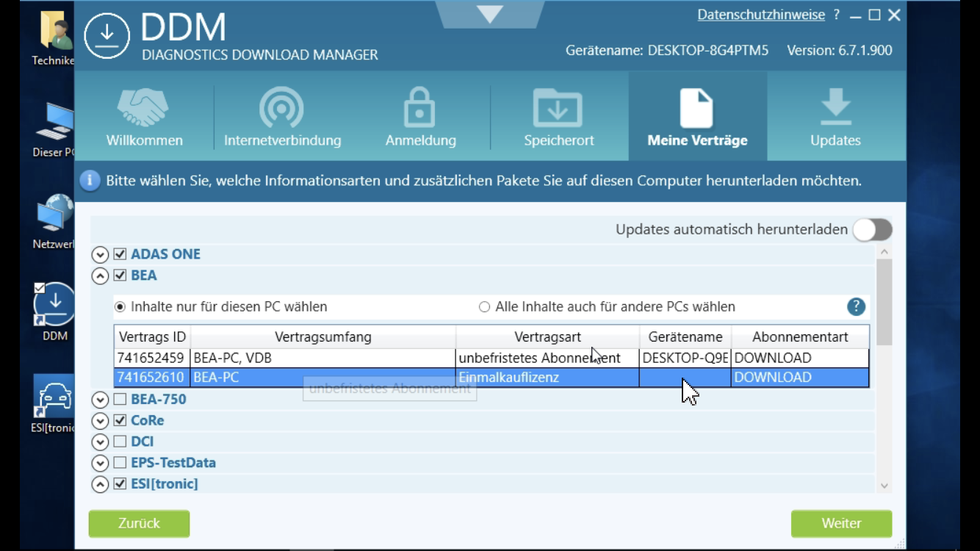This screenshot has height=551, width=980.
Task: Click the Gerätename column header
Action: click(x=685, y=337)
